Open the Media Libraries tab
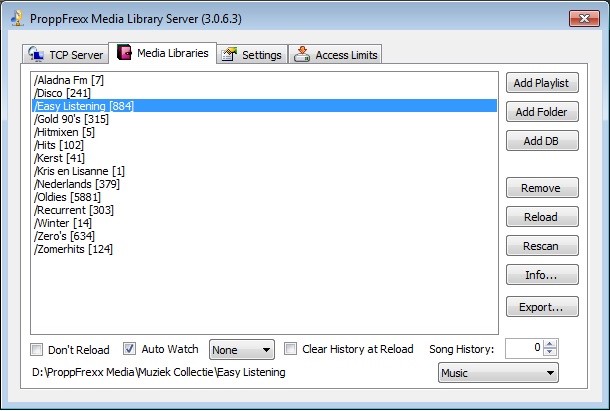The width and height of the screenshot is (610, 411). tap(163, 53)
